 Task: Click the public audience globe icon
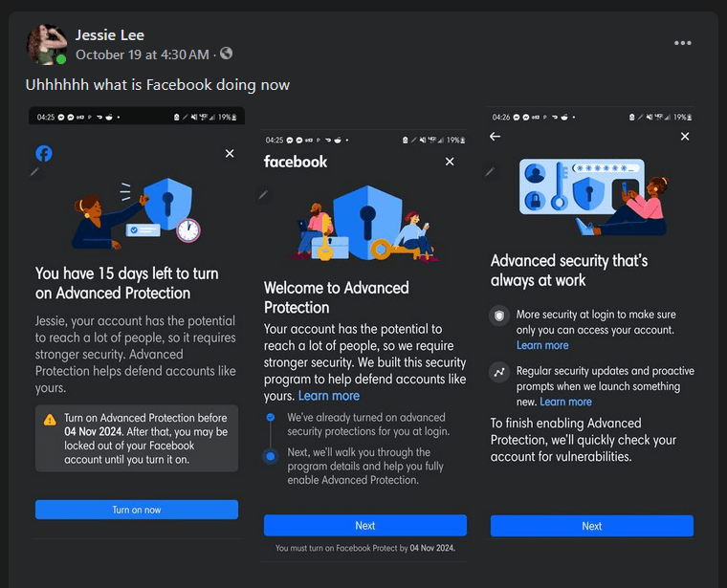[226, 54]
